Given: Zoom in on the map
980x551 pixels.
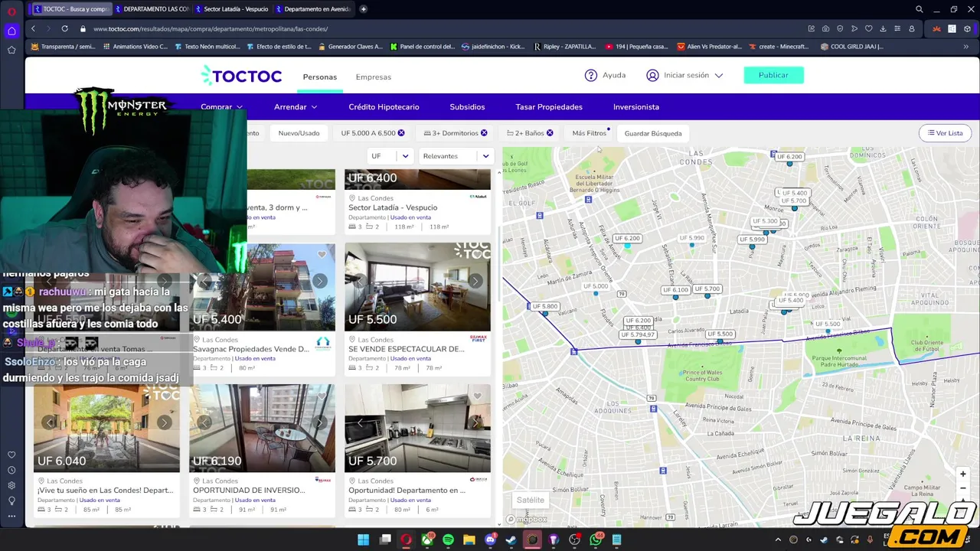Looking at the screenshot, I should [x=963, y=474].
